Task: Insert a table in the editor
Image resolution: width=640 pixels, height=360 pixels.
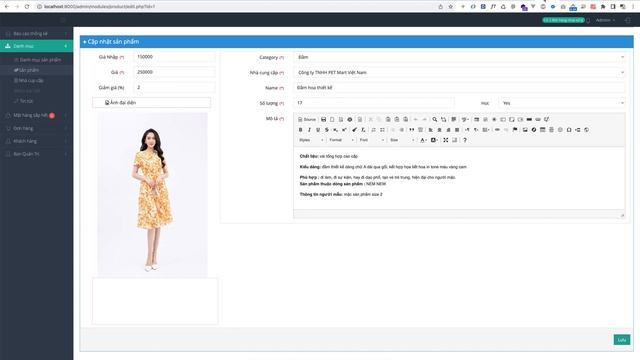Action: point(542,130)
